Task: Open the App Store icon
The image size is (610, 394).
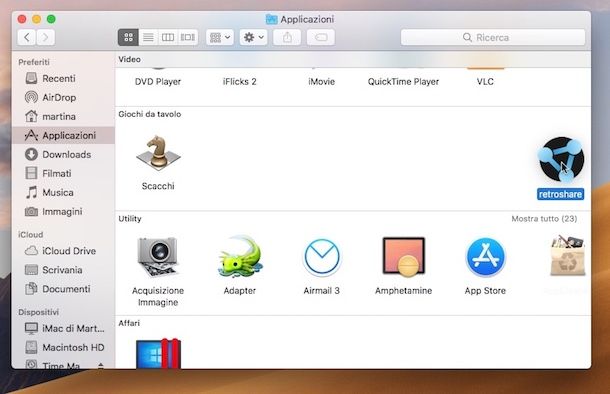Action: [x=485, y=257]
